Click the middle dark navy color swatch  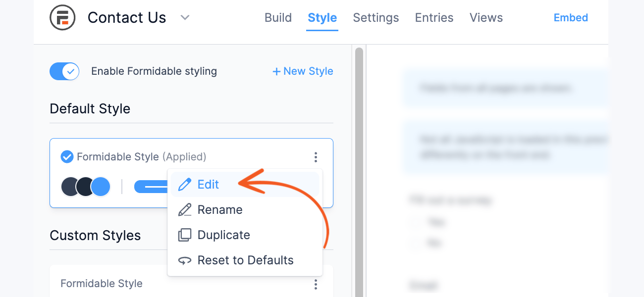click(85, 187)
